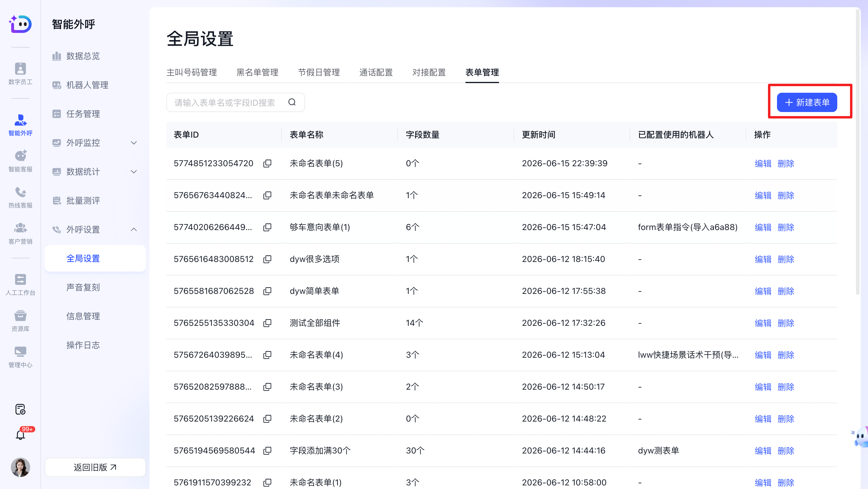The height and width of the screenshot is (489, 868).
Task: Click the app logo icon at top left
Action: (x=20, y=24)
